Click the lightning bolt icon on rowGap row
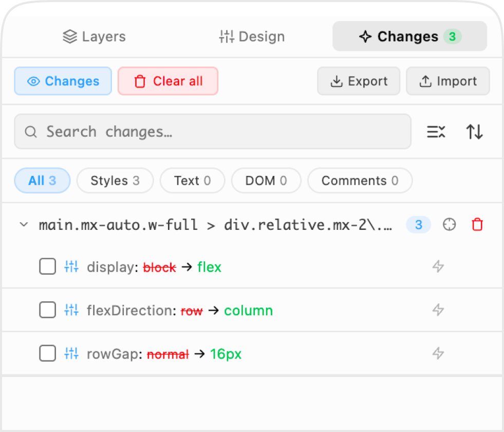Screen dimensions: 504x432 pyautogui.click(x=438, y=353)
